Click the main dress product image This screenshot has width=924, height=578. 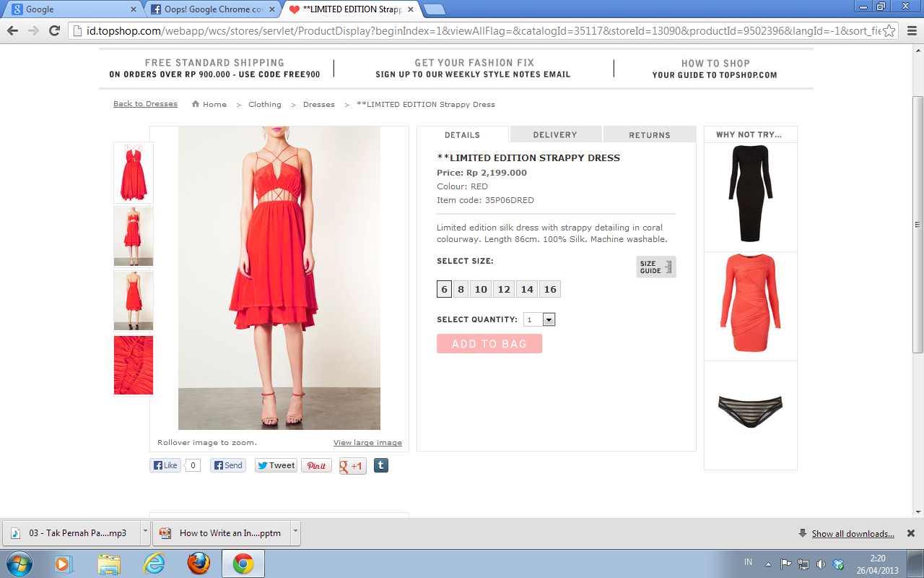point(279,278)
